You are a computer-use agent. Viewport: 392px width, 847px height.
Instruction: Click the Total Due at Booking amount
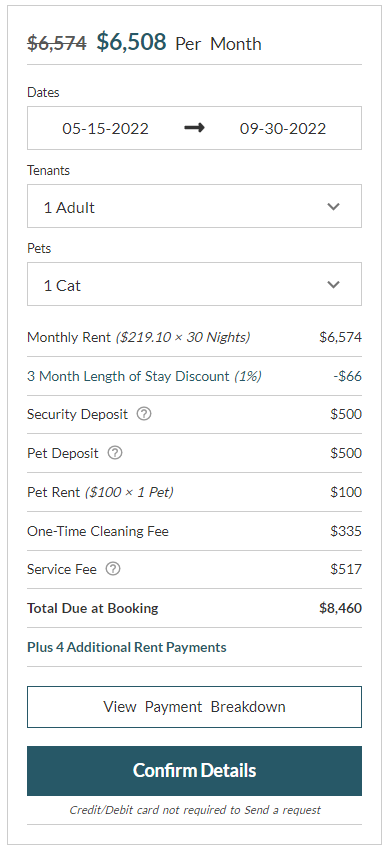[x=340, y=608]
